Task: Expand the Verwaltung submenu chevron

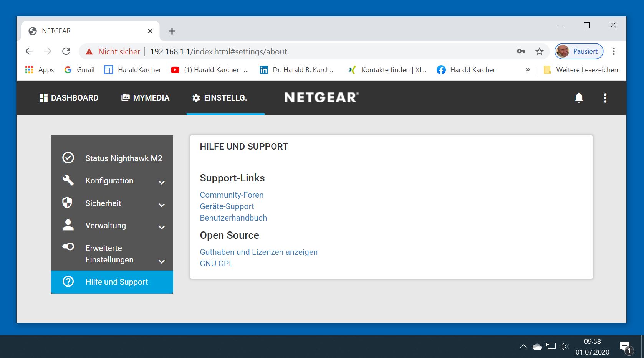Action: 162,227
